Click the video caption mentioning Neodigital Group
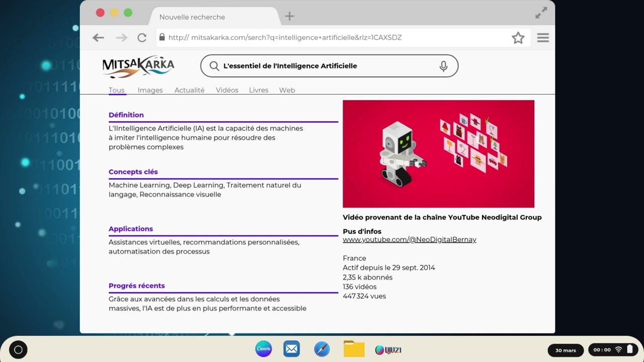 click(x=442, y=218)
